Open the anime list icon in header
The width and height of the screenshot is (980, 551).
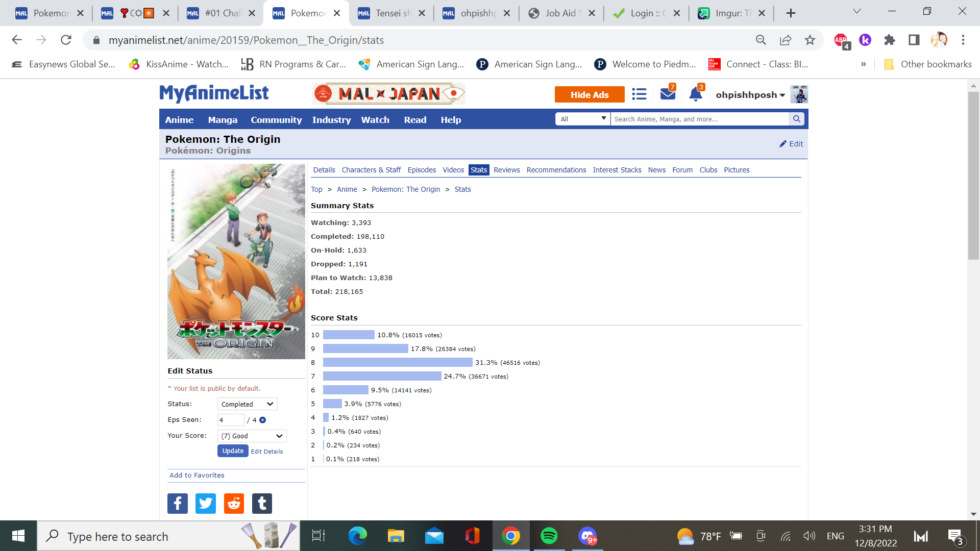click(639, 94)
